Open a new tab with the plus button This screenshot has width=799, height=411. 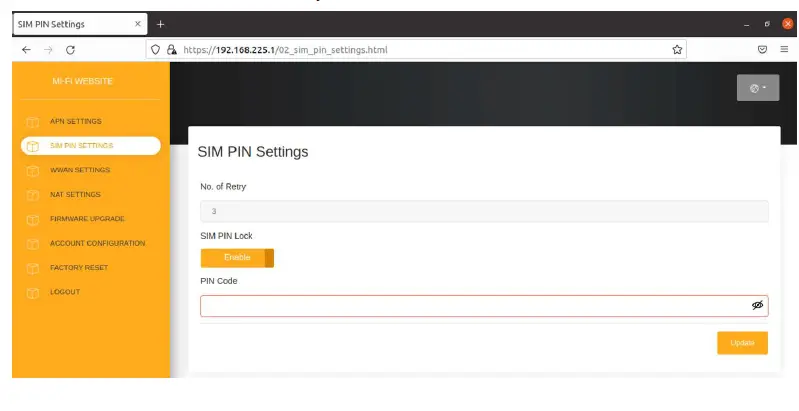161,24
